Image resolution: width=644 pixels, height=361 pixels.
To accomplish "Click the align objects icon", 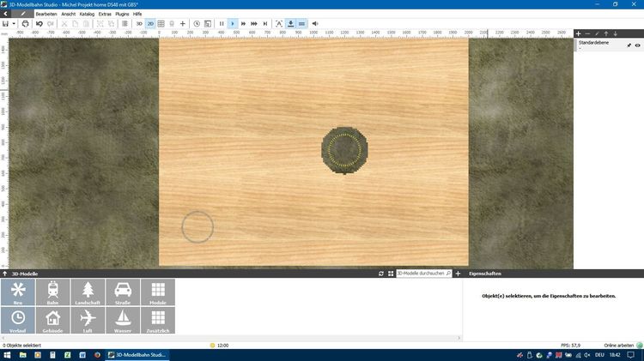I will click(x=125, y=24).
